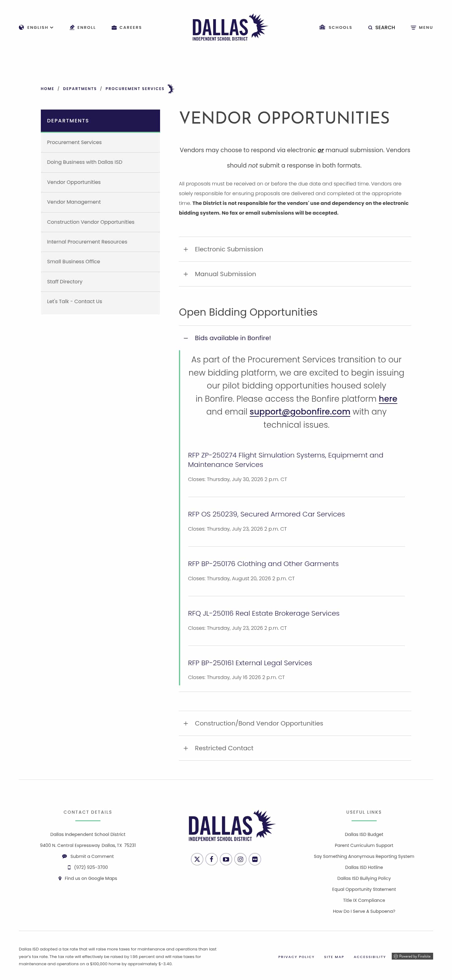
Task: Click the Powered by Finalsite badge
Action: point(412,956)
